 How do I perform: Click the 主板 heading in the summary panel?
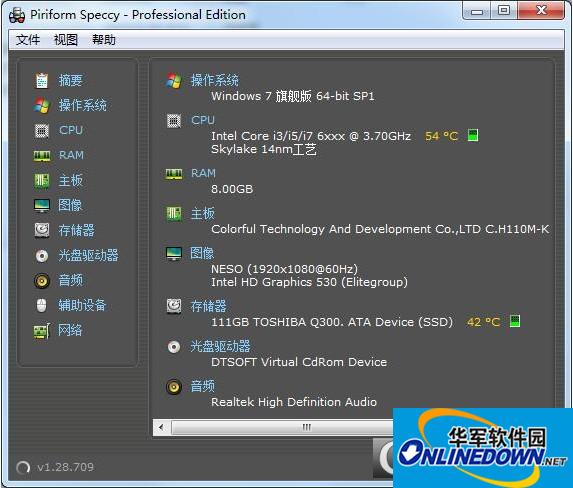(203, 213)
